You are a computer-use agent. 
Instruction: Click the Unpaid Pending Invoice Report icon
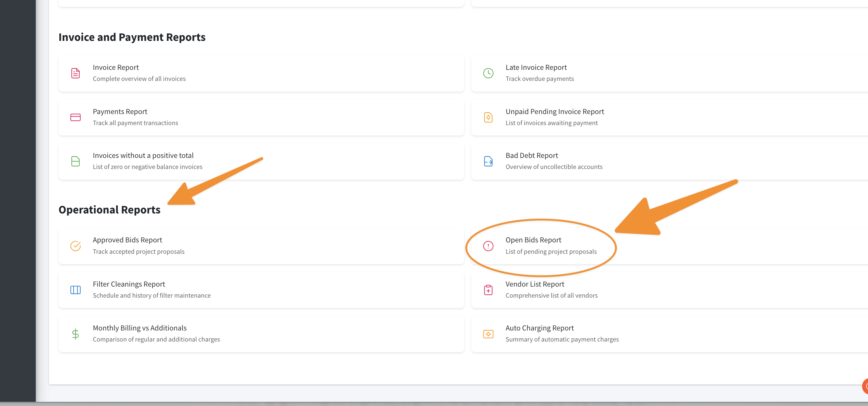[x=488, y=117]
